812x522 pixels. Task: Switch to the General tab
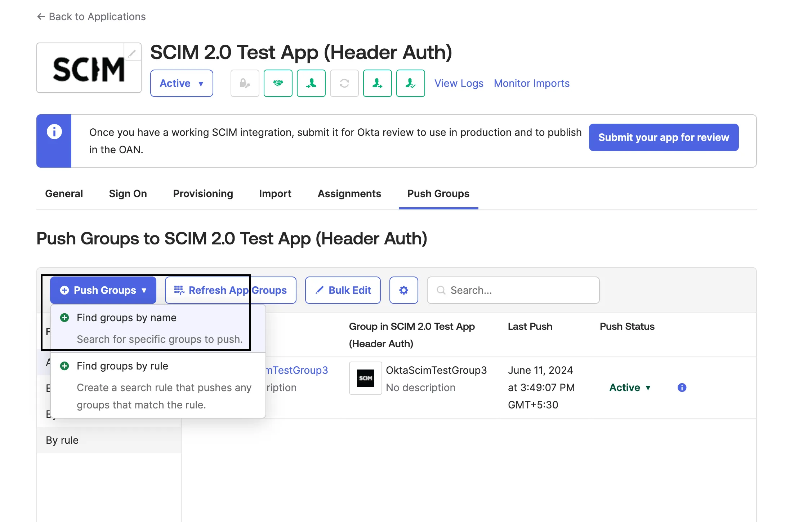64,194
